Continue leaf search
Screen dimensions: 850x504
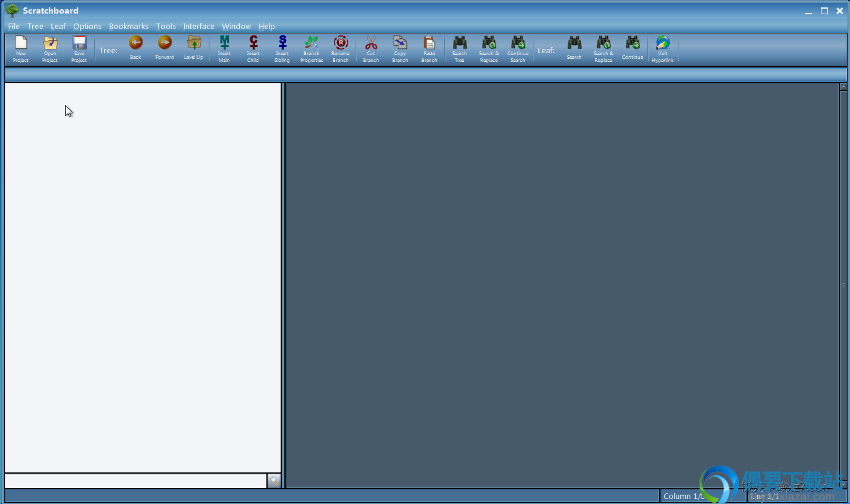click(633, 48)
